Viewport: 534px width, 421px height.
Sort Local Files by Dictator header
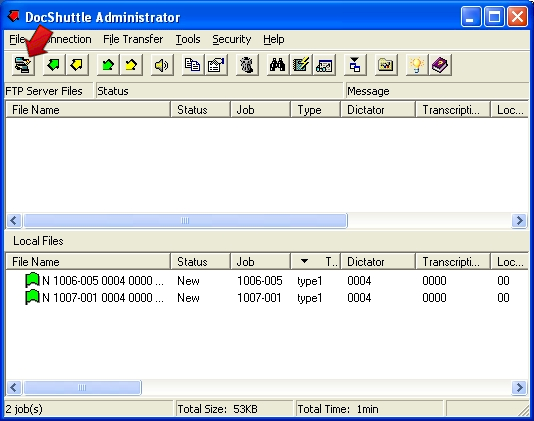click(x=378, y=262)
